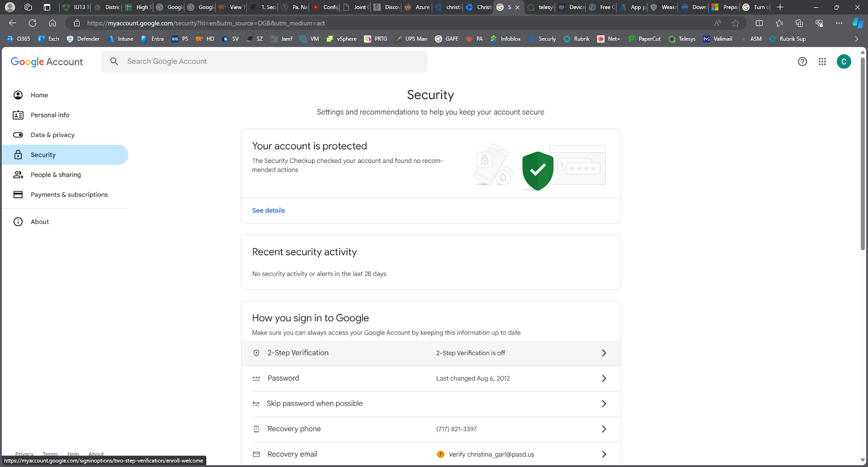Open Favorites list icon in toolbar

point(779,23)
